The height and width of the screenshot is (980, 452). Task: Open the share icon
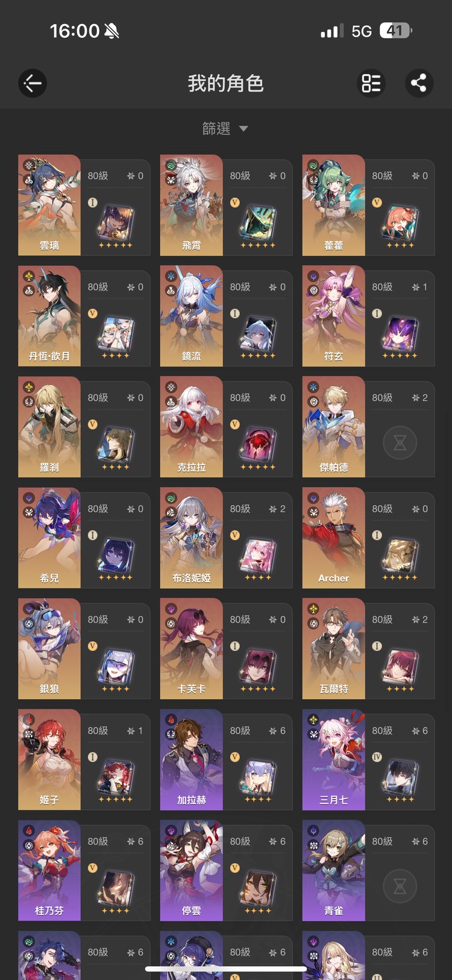point(419,83)
